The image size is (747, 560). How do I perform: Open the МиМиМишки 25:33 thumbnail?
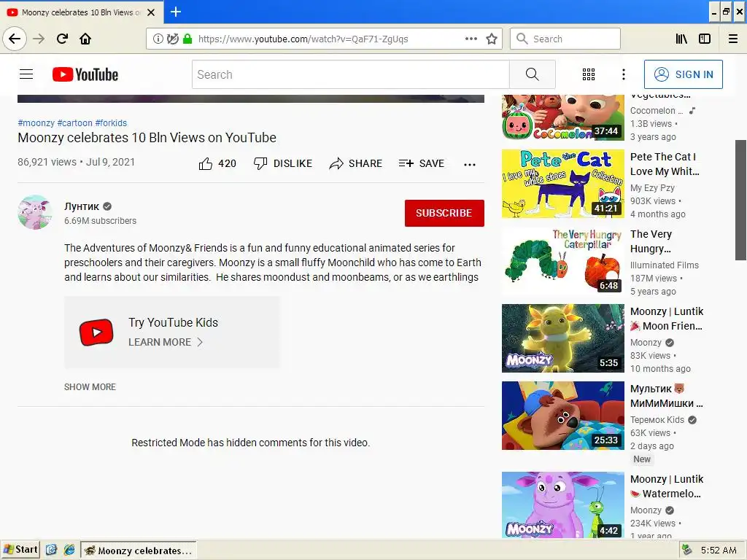pyautogui.click(x=562, y=415)
